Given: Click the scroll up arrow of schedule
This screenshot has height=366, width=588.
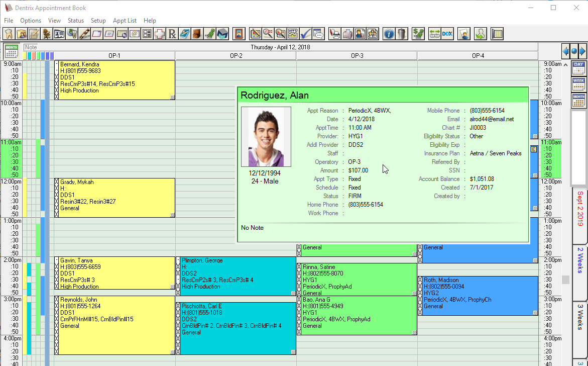Looking at the screenshot, I should click(565, 64).
